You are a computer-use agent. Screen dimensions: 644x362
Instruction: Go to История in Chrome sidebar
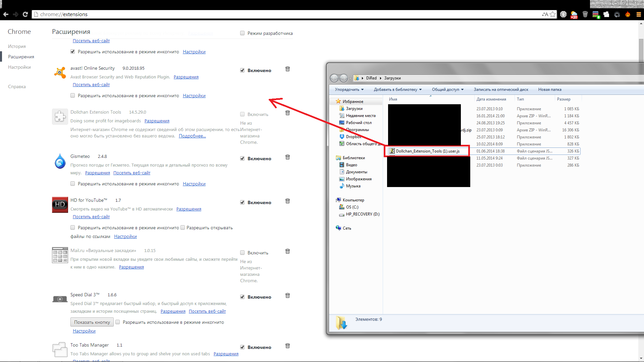17,46
